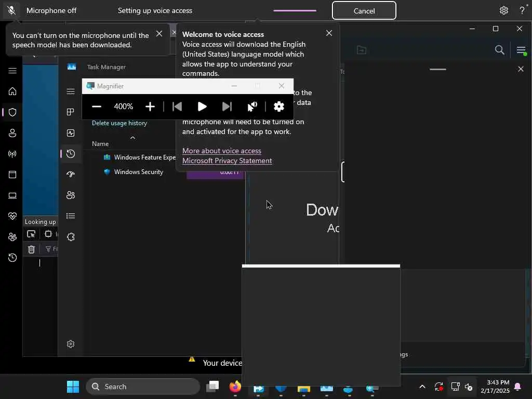
Task: Select Windows Feature Experience row
Action: 140,157
